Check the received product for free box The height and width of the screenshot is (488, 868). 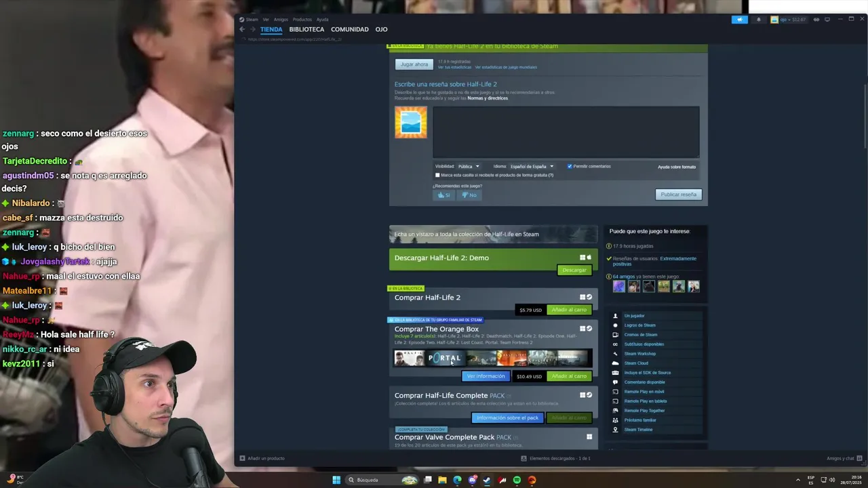(x=437, y=175)
